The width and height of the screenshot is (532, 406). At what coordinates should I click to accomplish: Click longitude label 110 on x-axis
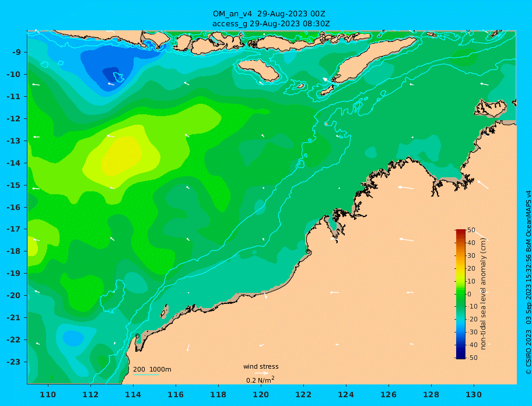(48, 394)
